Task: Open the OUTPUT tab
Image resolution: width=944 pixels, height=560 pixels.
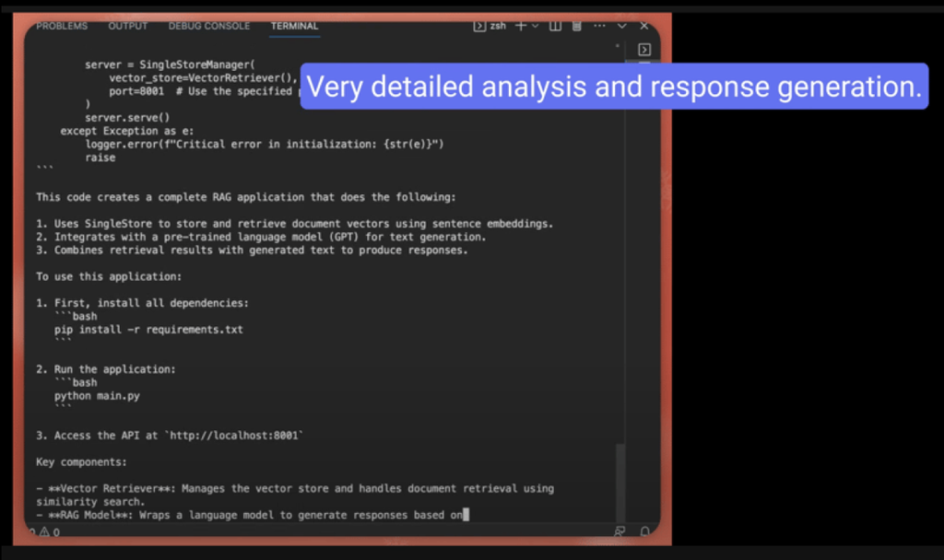Action: (127, 26)
